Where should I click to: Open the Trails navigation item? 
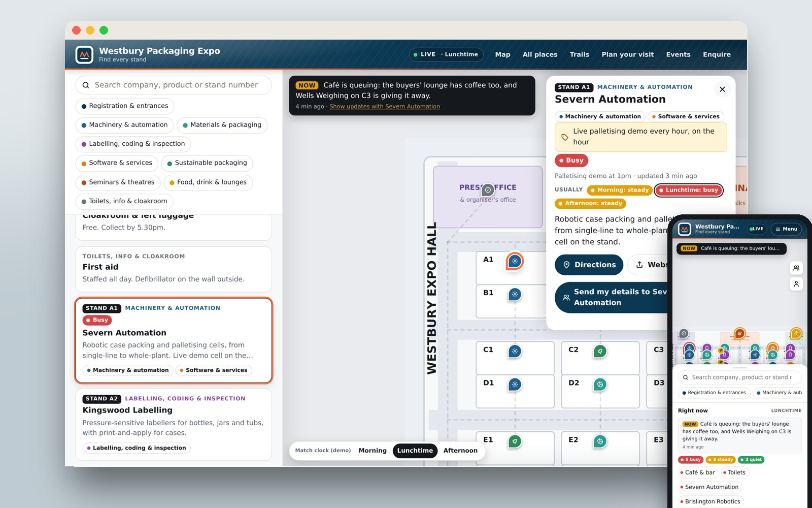(x=580, y=54)
